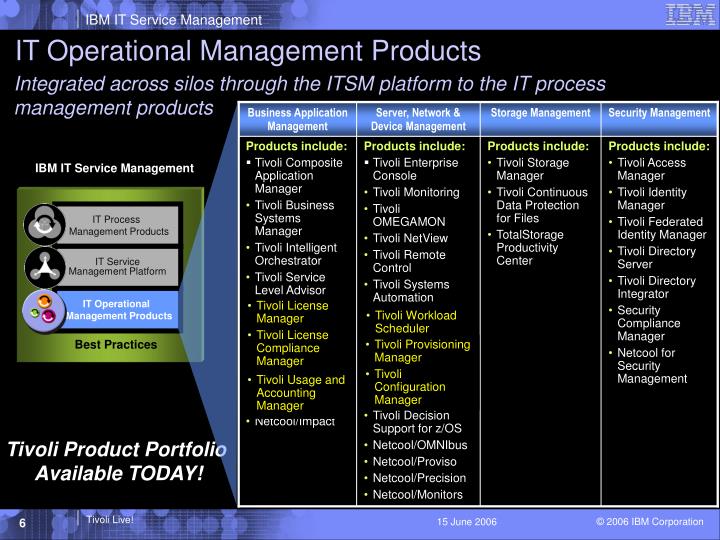Click Tivoli Monitoring
Image resolution: width=720 pixels, height=540 pixels.
[x=416, y=192]
